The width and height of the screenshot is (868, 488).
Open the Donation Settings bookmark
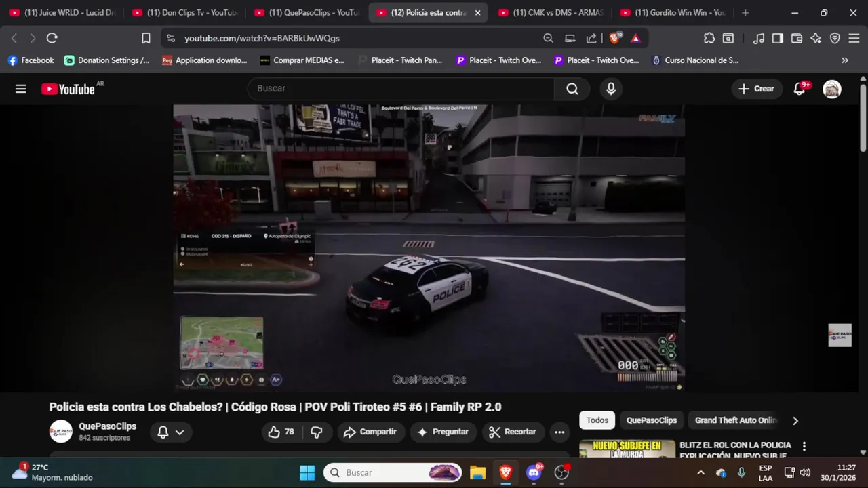107,60
